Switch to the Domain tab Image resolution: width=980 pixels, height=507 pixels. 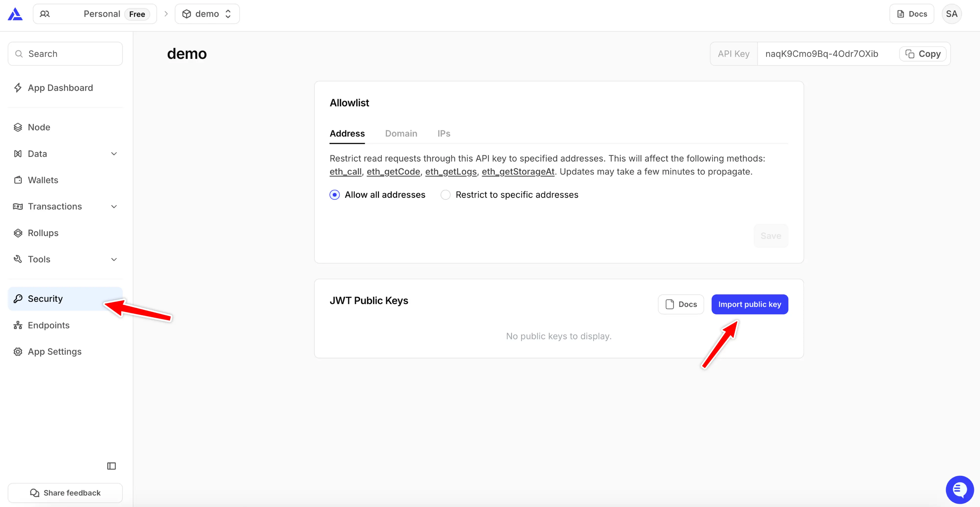click(401, 134)
